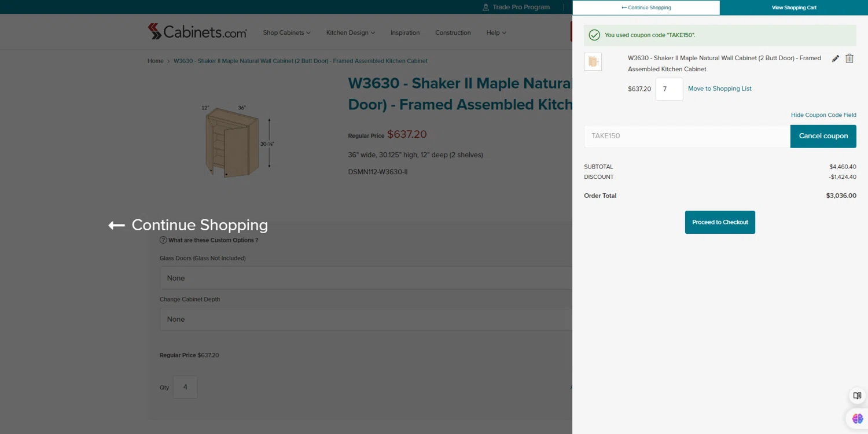Click DISCOUNT value -$1,424.40
The width and height of the screenshot is (868, 434).
tap(841, 177)
